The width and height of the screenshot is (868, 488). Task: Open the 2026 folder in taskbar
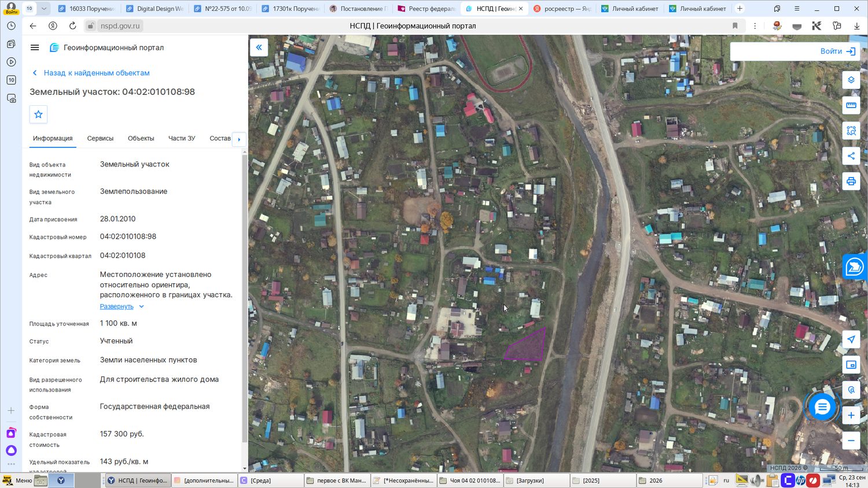[669, 480]
